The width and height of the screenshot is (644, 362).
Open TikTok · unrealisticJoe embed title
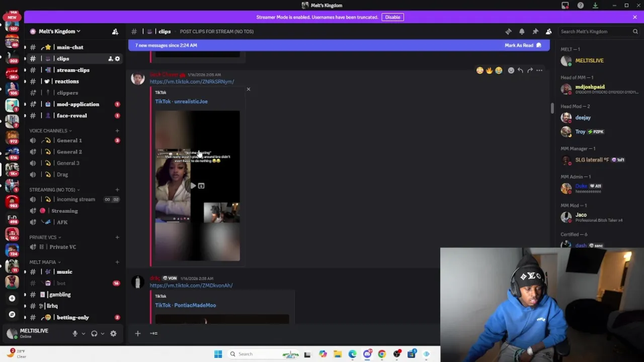181,102
